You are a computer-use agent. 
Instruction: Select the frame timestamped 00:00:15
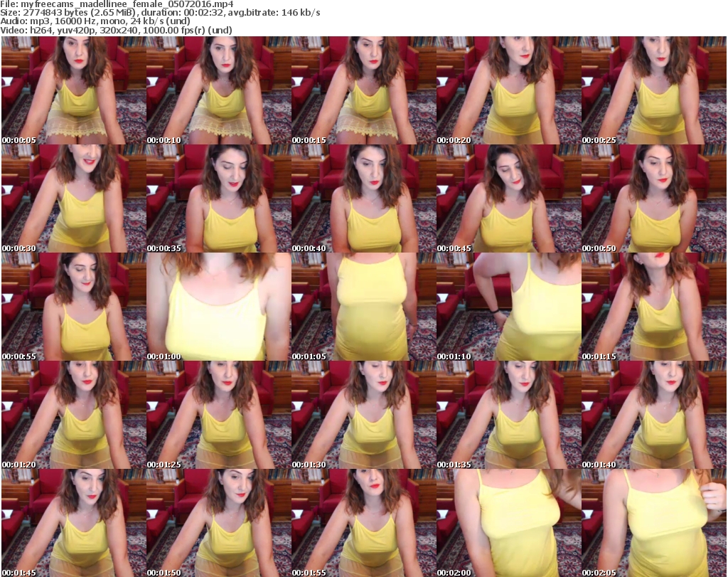(364, 90)
